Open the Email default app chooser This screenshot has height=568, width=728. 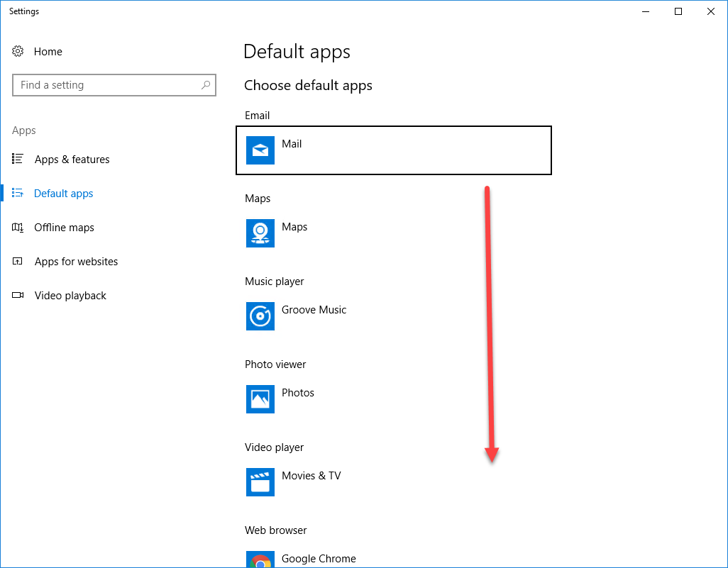click(394, 150)
